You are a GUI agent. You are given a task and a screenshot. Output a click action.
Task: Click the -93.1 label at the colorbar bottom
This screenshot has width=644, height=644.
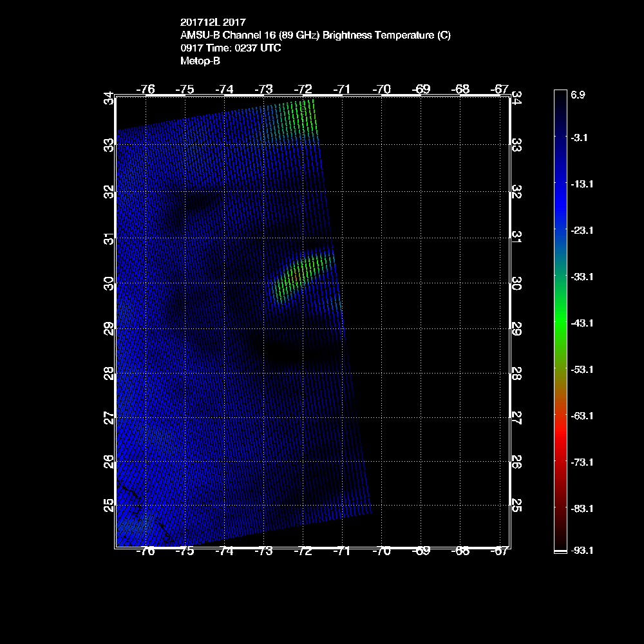coord(582,550)
